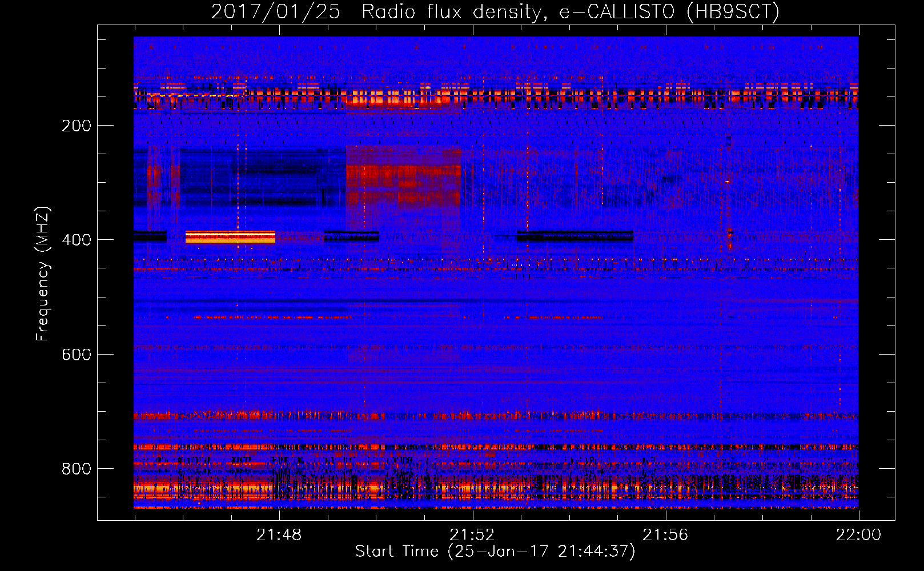This screenshot has width=924, height=571.
Task: Click the 21:52 time tick label
Action: coord(472,535)
